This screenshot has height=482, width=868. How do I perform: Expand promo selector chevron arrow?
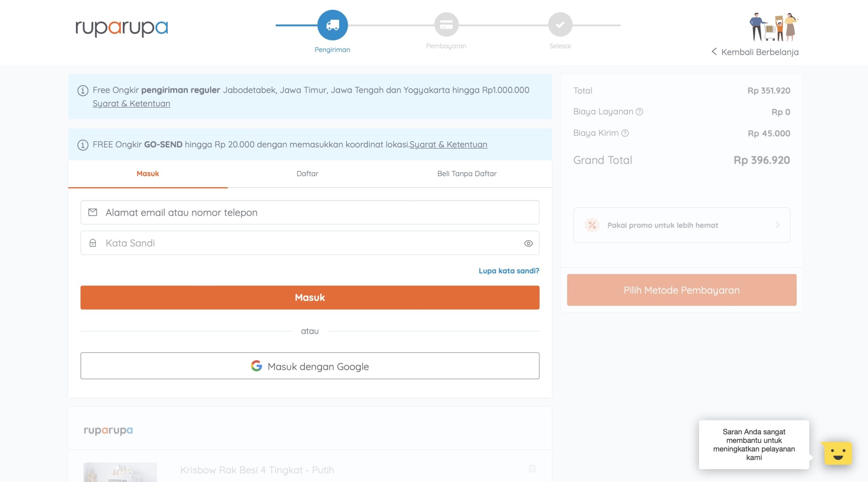click(x=778, y=225)
